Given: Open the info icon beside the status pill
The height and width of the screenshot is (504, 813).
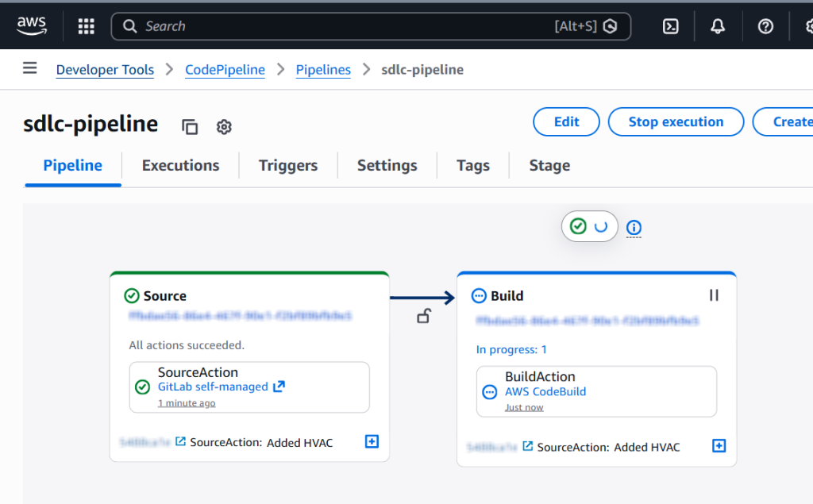Looking at the screenshot, I should tap(634, 227).
